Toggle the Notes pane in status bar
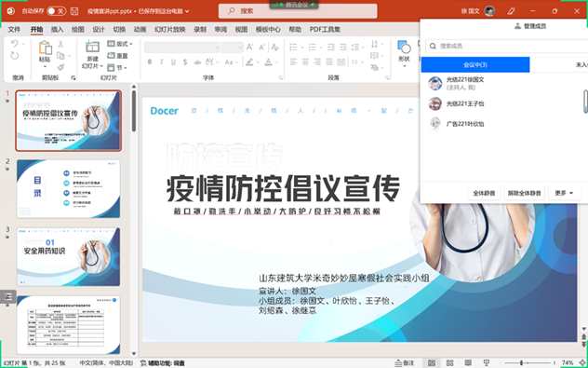Viewport: 588px width, 368px height. pos(405,363)
